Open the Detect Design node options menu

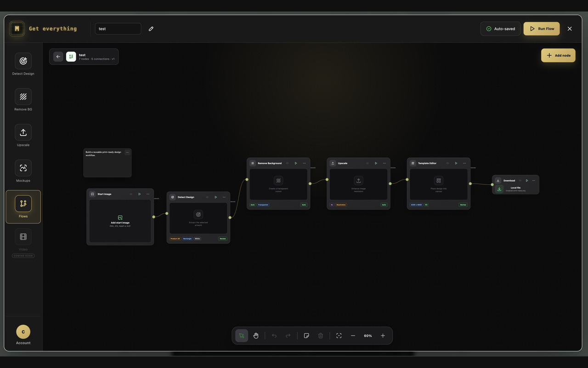pyautogui.click(x=224, y=197)
